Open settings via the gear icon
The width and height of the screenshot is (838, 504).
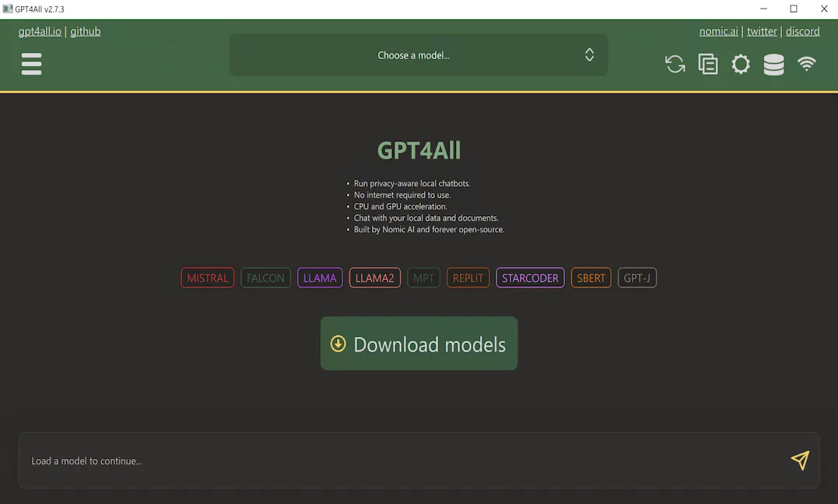[741, 64]
